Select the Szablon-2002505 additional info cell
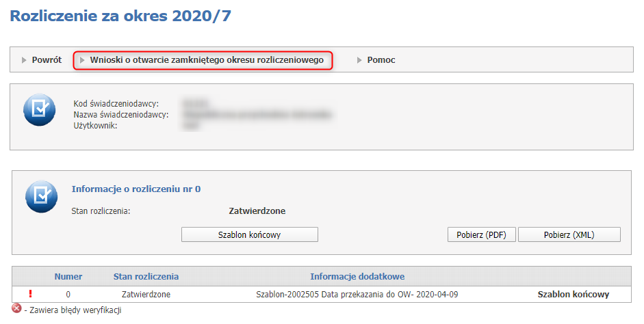Viewport: 644px width, 324px height. pos(357,295)
